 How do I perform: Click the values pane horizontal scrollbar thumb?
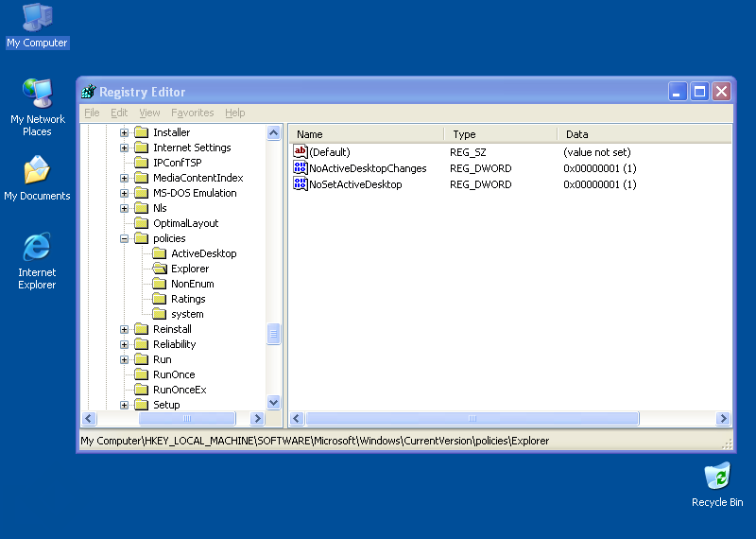tap(472, 418)
